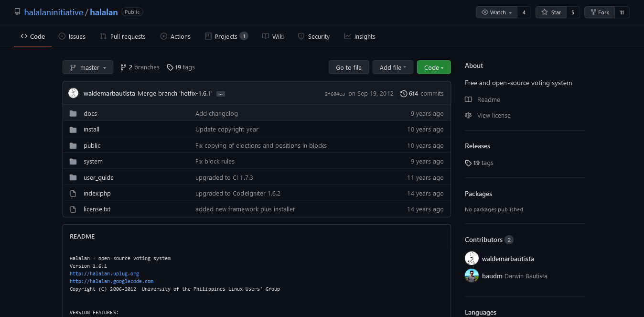Click baudm's contributor avatar

tap(472, 276)
